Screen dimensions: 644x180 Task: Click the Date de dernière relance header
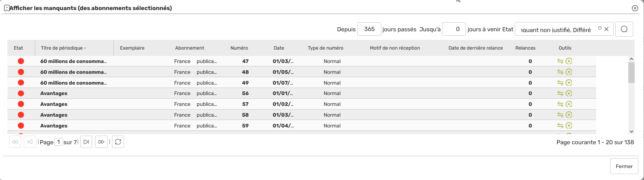pos(475,48)
